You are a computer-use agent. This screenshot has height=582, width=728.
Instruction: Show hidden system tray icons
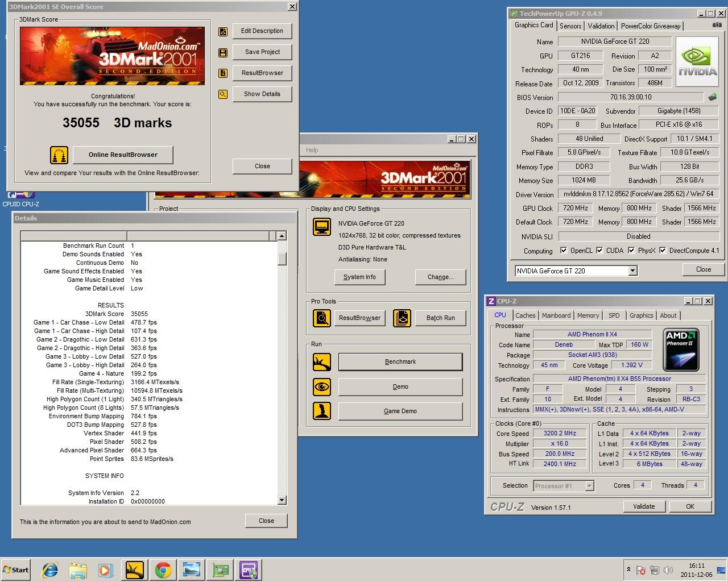click(x=628, y=569)
